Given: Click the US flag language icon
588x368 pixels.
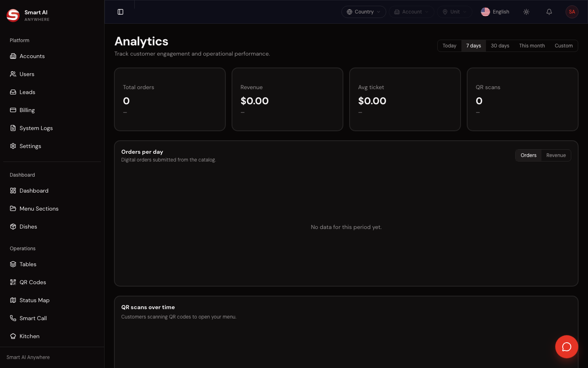Looking at the screenshot, I should coord(486,12).
